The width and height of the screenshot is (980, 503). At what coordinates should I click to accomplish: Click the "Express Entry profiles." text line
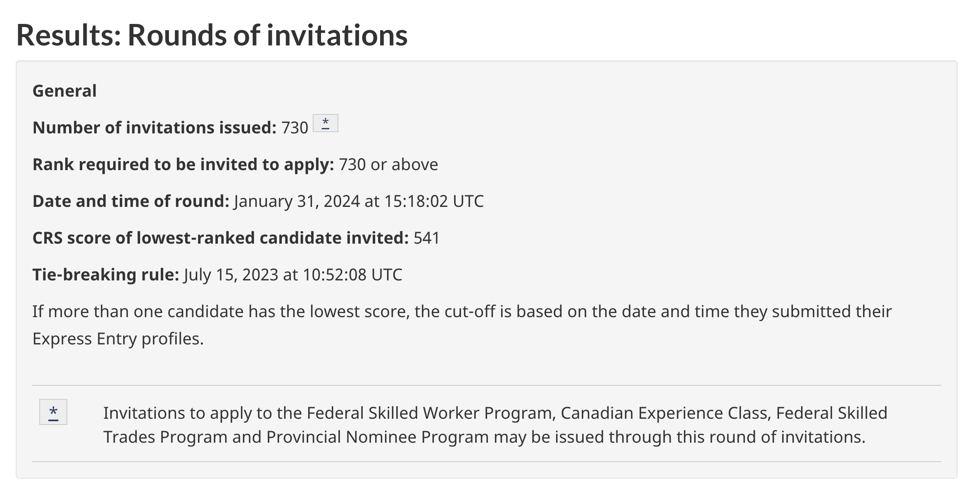118,339
